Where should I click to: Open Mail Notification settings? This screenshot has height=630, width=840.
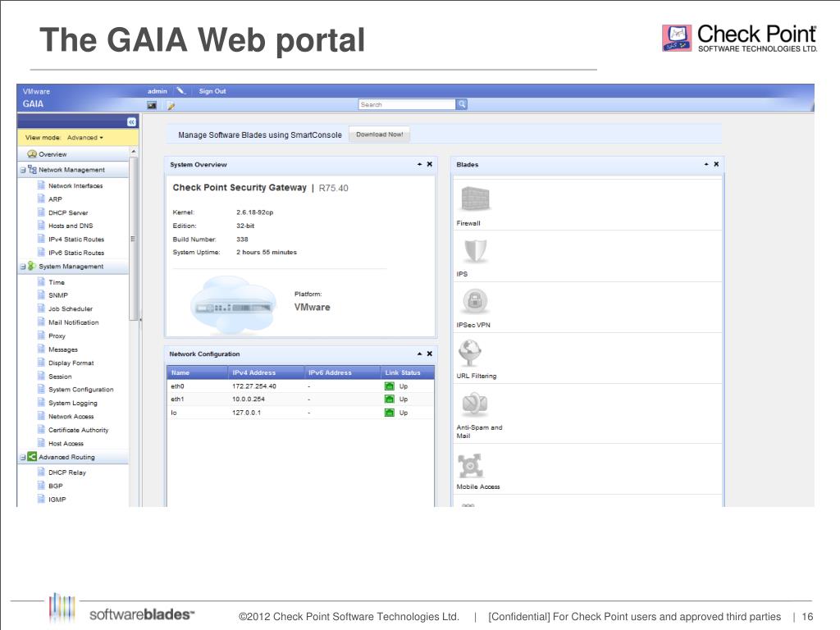pos(73,322)
